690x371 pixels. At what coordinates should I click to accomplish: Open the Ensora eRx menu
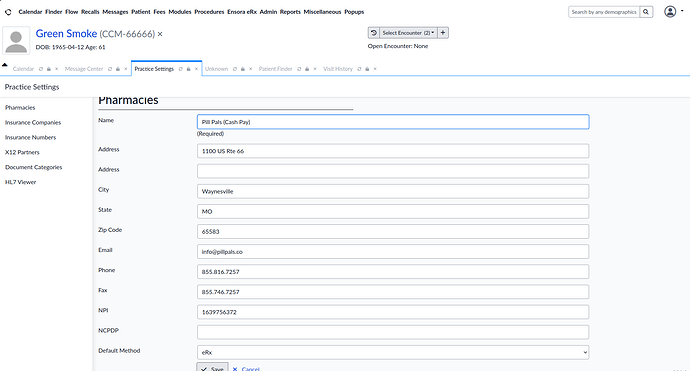coord(242,12)
